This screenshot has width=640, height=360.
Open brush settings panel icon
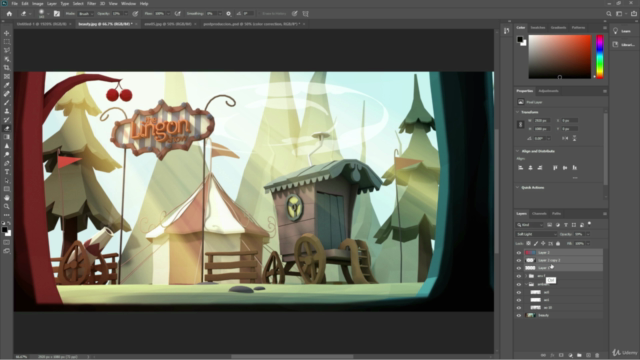(57, 13)
